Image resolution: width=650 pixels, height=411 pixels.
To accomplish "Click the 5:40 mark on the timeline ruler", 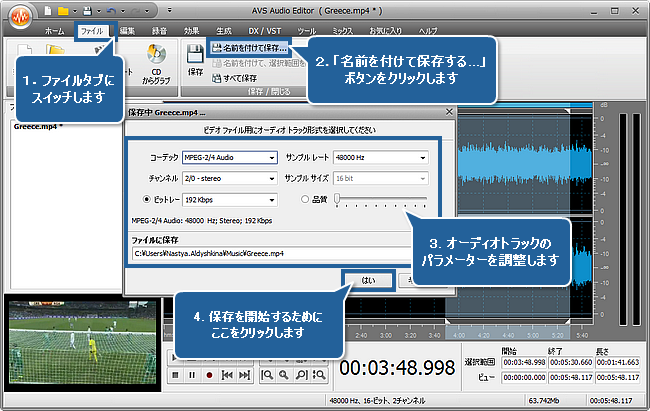I will pos(582,335).
